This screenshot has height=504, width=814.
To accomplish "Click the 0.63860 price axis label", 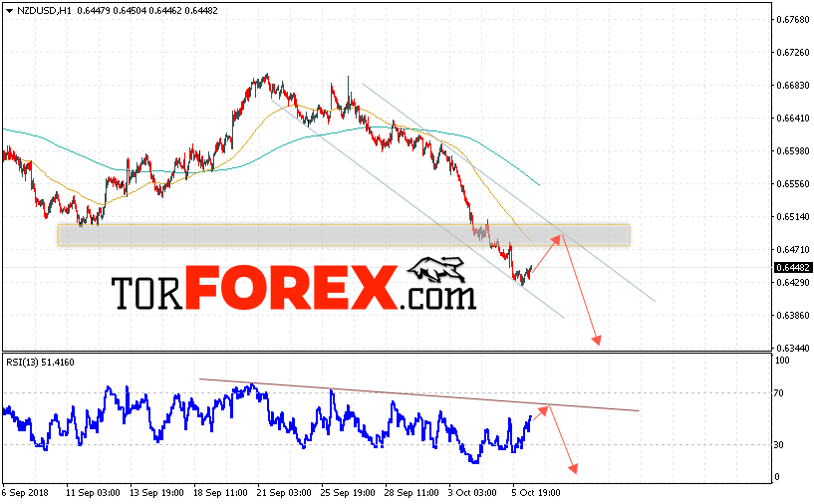I will 793,315.
